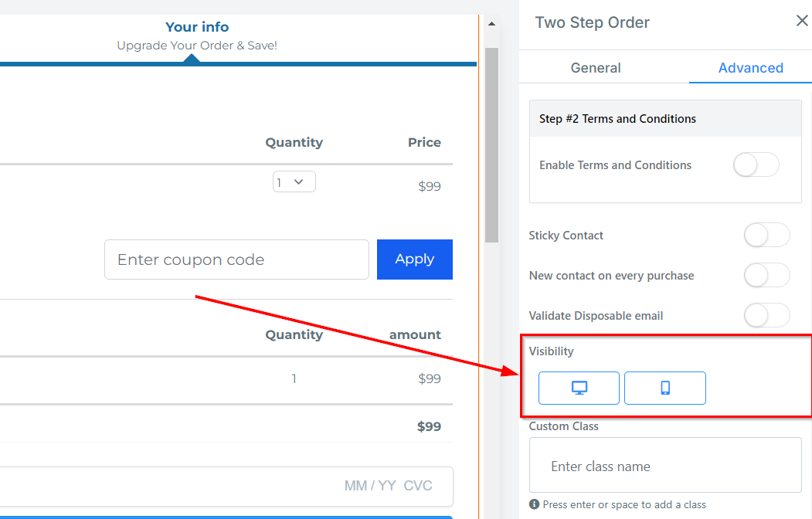Close the Two Step Order panel
Screen dimensions: 812x519
(802, 21)
